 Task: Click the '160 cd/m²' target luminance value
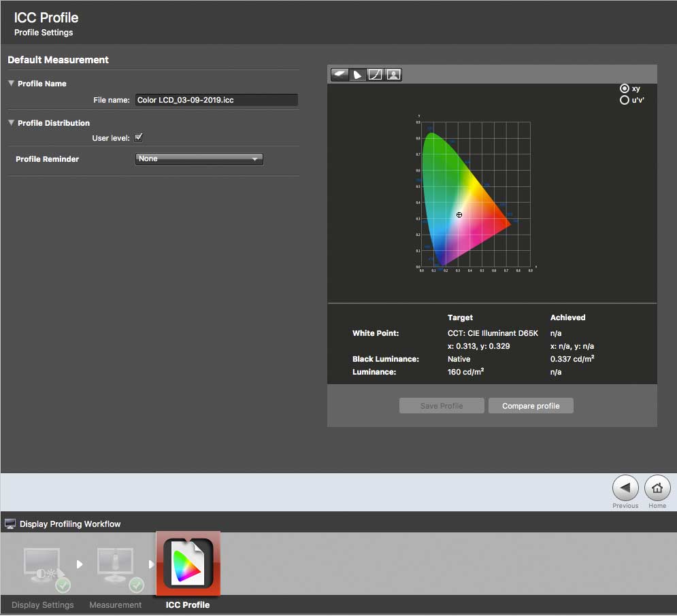(x=465, y=371)
